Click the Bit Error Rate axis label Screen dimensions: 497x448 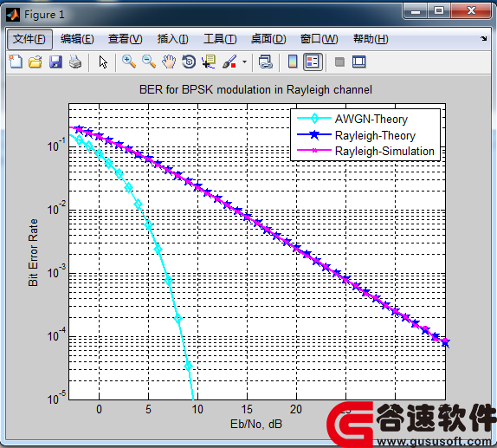33,252
